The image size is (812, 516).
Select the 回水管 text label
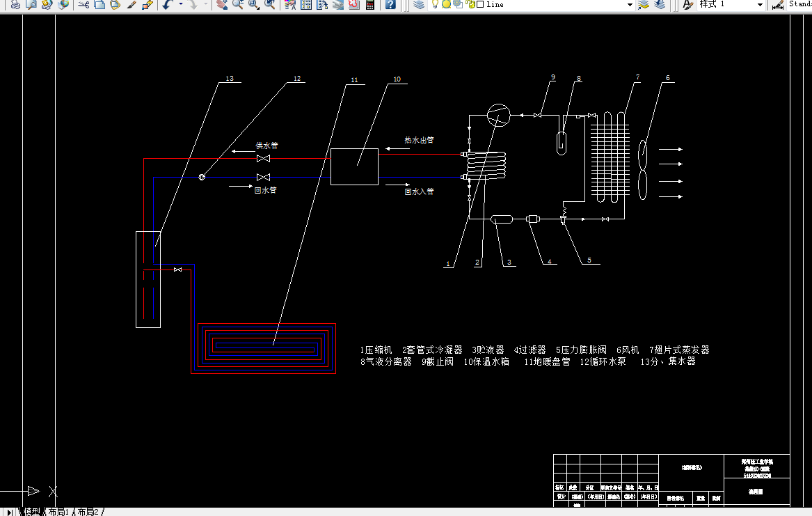pyautogui.click(x=266, y=190)
